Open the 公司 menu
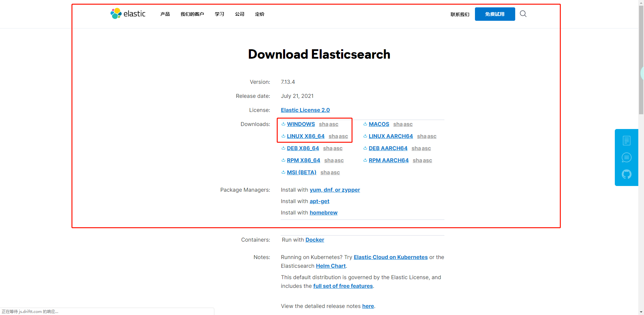Image resolution: width=644 pixels, height=315 pixels. pyautogui.click(x=239, y=14)
